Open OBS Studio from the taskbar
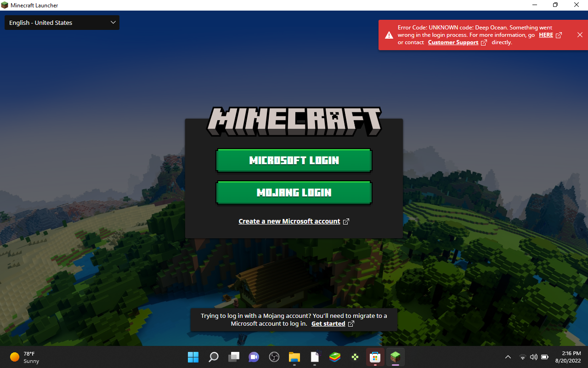This screenshot has width=588, height=368. point(274,357)
